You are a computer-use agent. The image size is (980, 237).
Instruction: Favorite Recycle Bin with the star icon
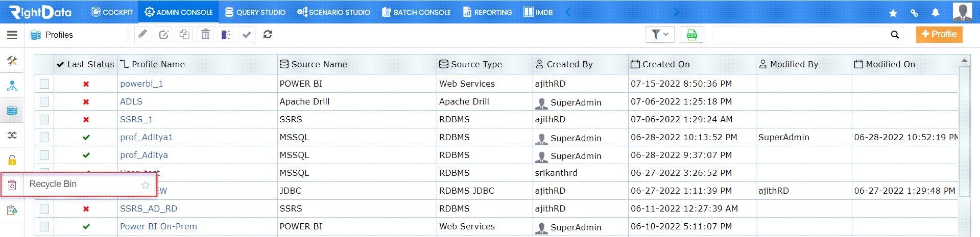(x=146, y=185)
